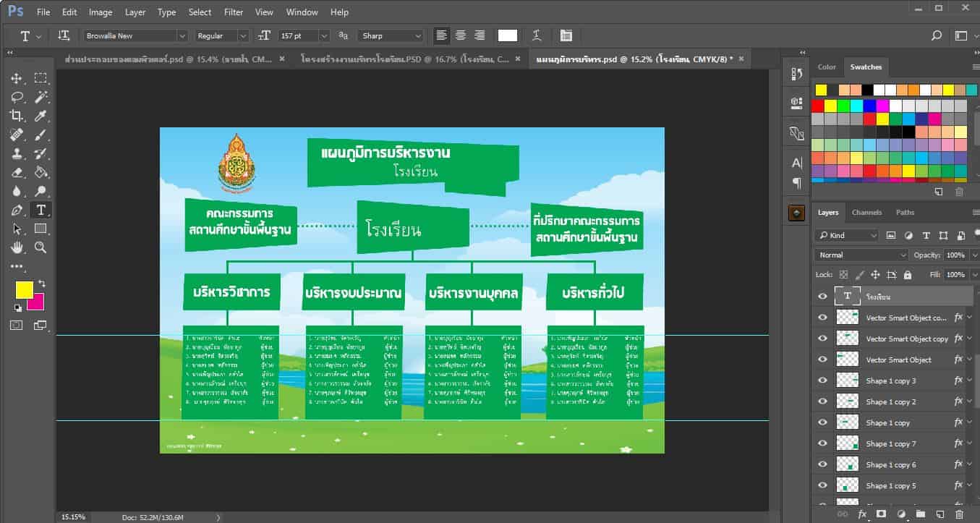This screenshot has height=523, width=980.
Task: Open the warp text option
Action: click(537, 35)
